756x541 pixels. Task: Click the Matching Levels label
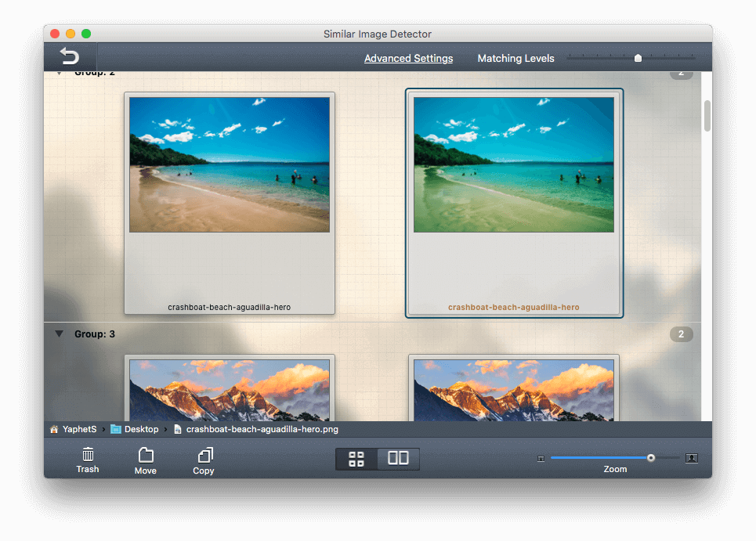pyautogui.click(x=515, y=58)
